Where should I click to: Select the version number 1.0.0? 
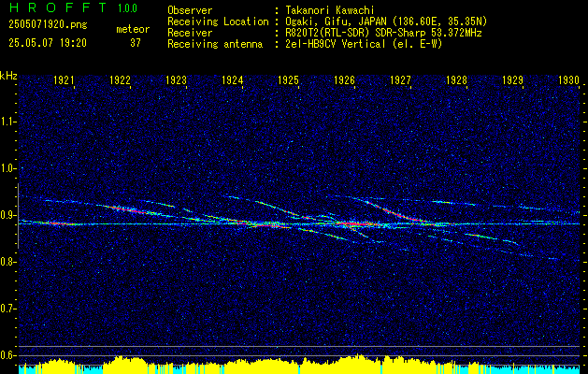pyautogui.click(x=127, y=7)
